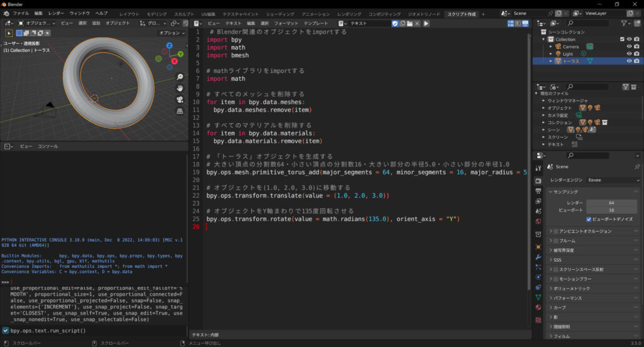Viewport: 644px width, 347px height.
Task: Unlink the text datablock with the X icon
Action: (417, 23)
